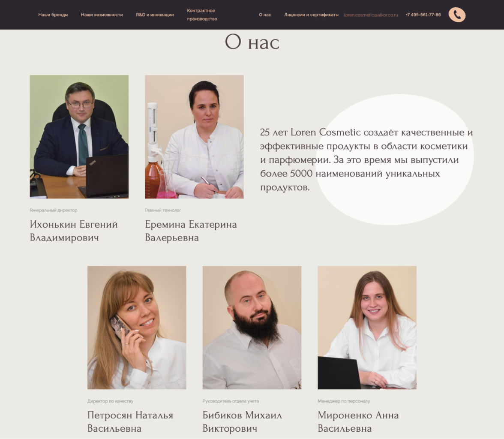Click photo of Петросян Наталья Васильевна
This screenshot has height=439, width=504.
(137, 328)
